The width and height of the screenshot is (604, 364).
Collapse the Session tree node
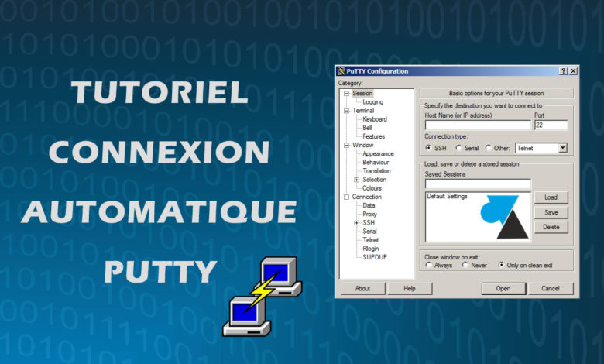(x=346, y=93)
